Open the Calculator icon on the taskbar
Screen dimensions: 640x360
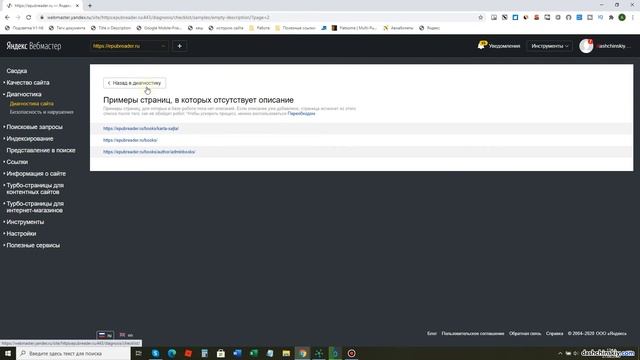[204, 353]
